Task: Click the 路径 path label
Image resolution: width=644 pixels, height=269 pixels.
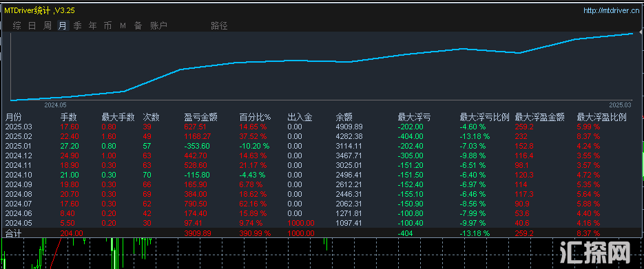Action: pos(219,26)
